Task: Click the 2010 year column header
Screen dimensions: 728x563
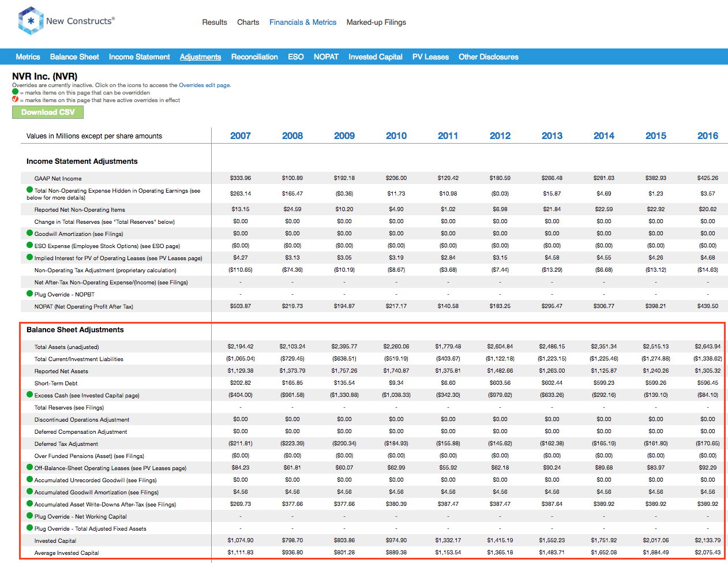Action: [396, 136]
